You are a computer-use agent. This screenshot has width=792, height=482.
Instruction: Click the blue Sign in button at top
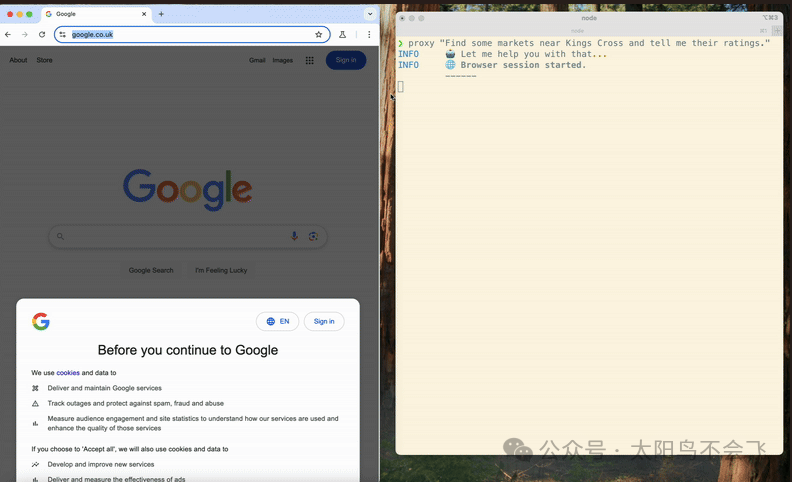346,60
